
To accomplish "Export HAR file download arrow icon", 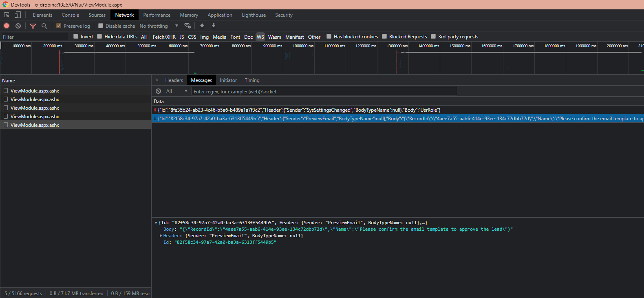I will point(214,26).
